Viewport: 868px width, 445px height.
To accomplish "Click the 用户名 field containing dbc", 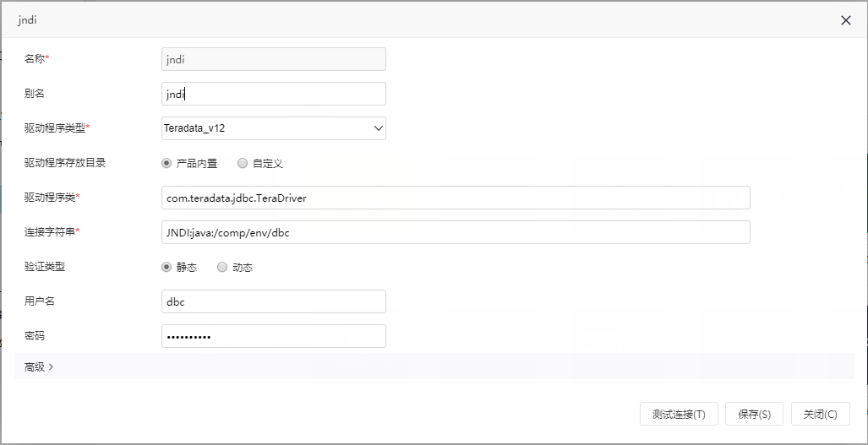I will [x=274, y=301].
